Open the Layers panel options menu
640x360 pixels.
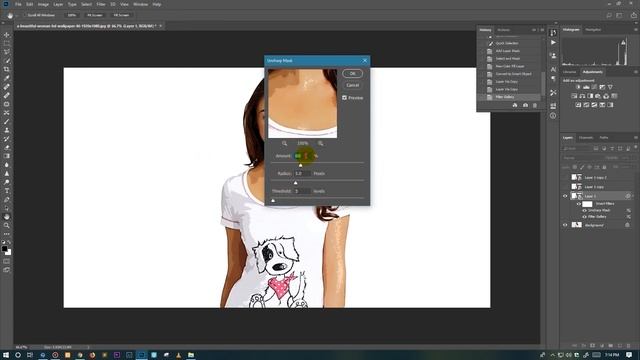tap(636, 138)
